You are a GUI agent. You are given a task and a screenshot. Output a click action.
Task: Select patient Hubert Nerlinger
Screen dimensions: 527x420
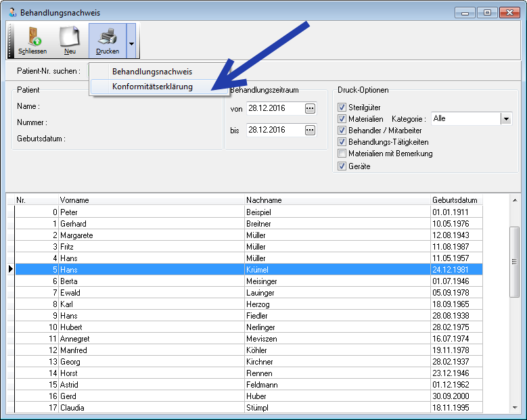249,327
